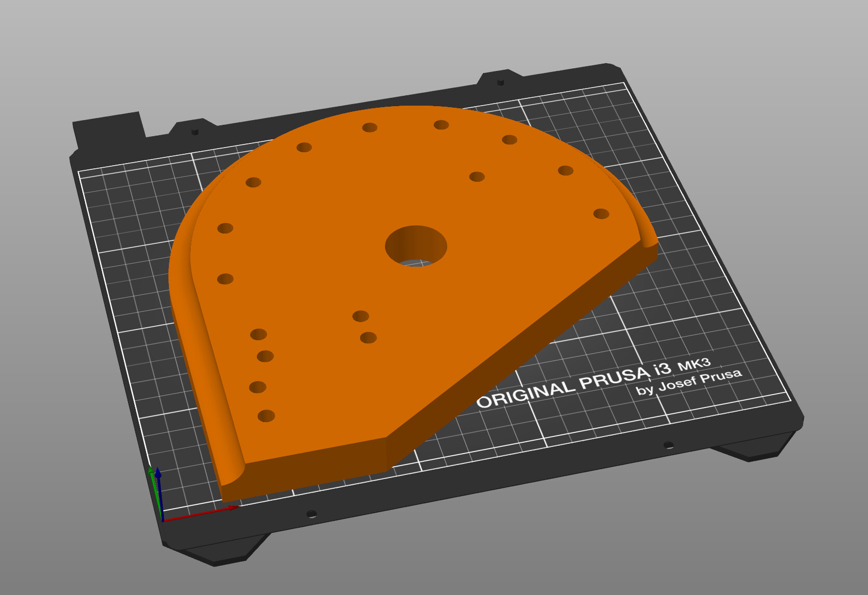This screenshot has height=595, width=868.
Task: Click the pair of small holes below the center hole
Action: [364, 327]
